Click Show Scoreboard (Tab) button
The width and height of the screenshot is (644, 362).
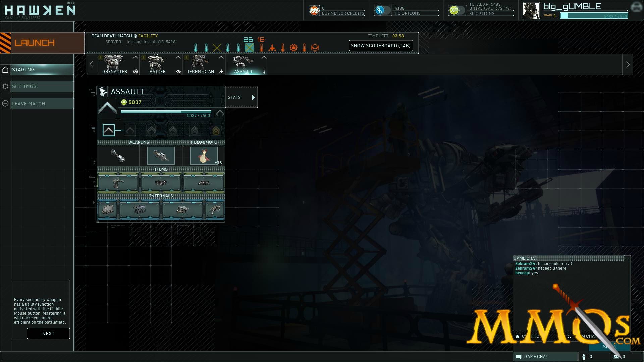coord(381,46)
